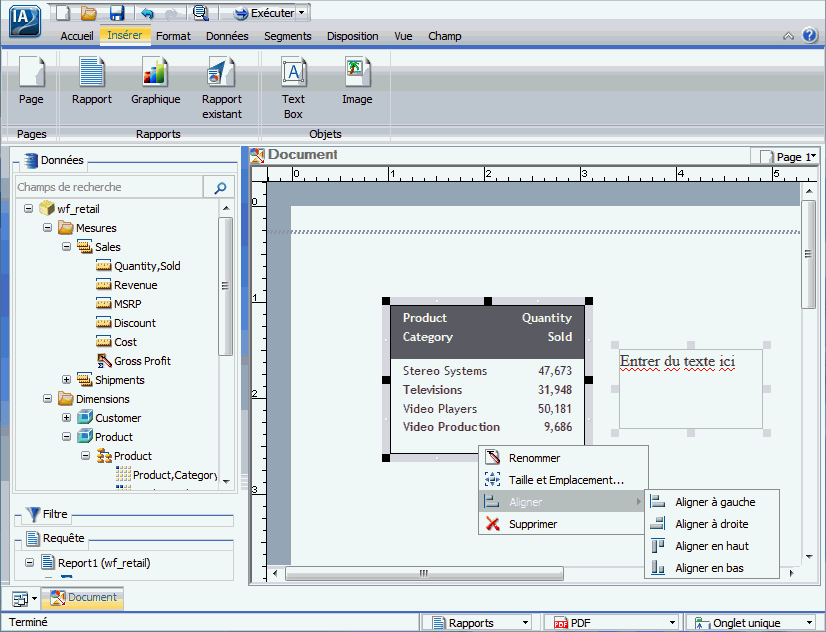Open the Champ ribbon tab

(445, 36)
